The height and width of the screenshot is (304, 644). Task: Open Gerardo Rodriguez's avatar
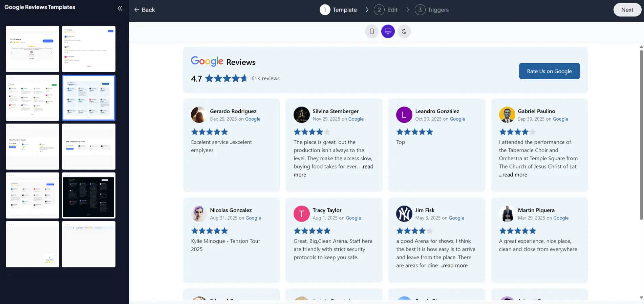199,115
